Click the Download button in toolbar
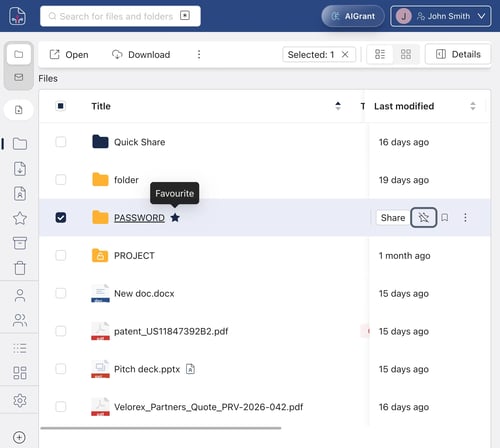Viewport: 500px width, 448px height. click(x=141, y=54)
